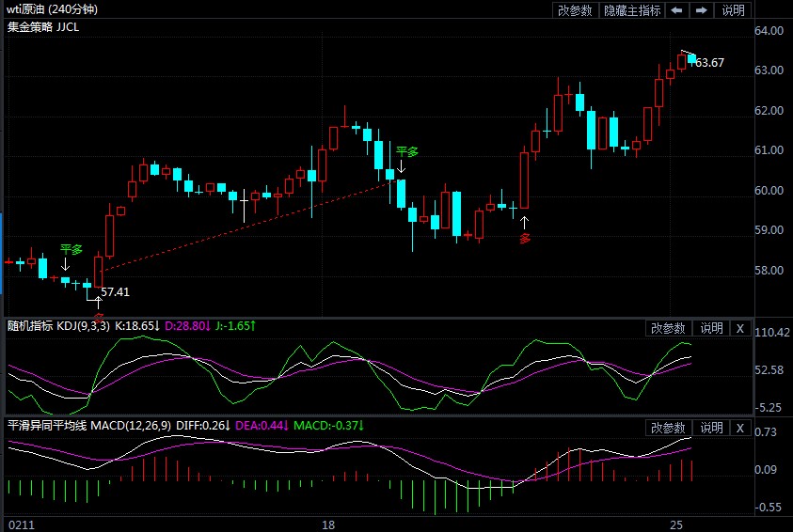Click the red 多 buy arrow near 59.00
The width and height of the screenshot is (793, 532).
pos(525,239)
